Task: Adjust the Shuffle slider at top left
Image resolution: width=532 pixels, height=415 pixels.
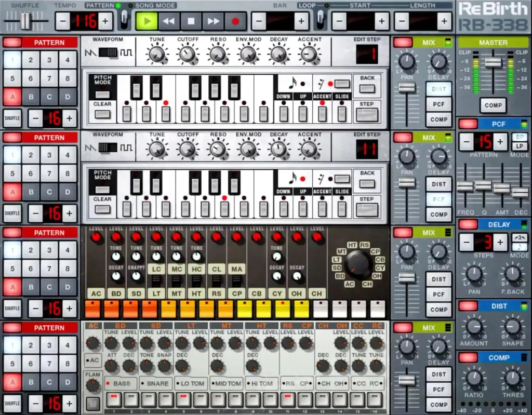Action: coord(25,21)
